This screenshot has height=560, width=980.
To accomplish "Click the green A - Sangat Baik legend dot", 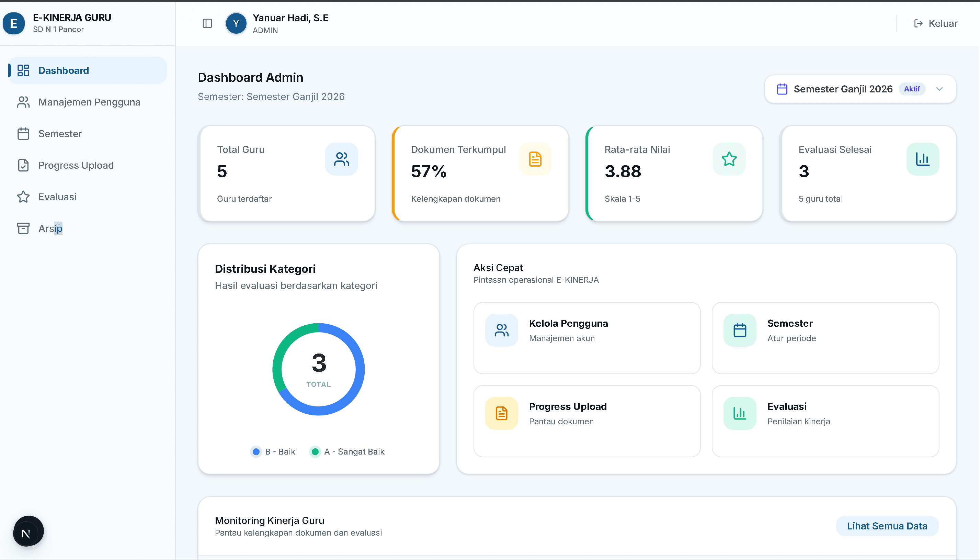I will [x=315, y=451].
